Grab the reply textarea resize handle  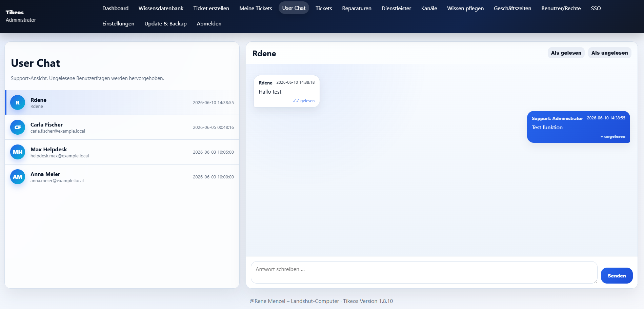[x=595, y=281]
